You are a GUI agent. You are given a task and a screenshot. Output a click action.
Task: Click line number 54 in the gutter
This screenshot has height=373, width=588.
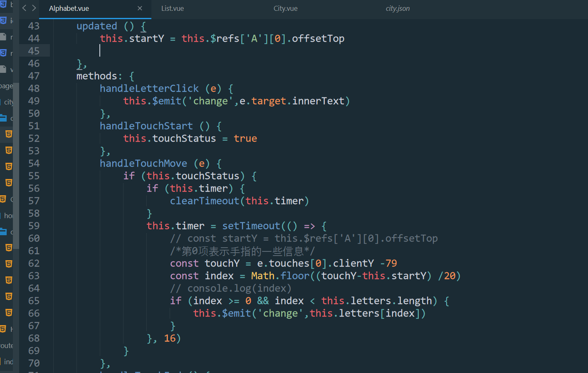point(34,163)
